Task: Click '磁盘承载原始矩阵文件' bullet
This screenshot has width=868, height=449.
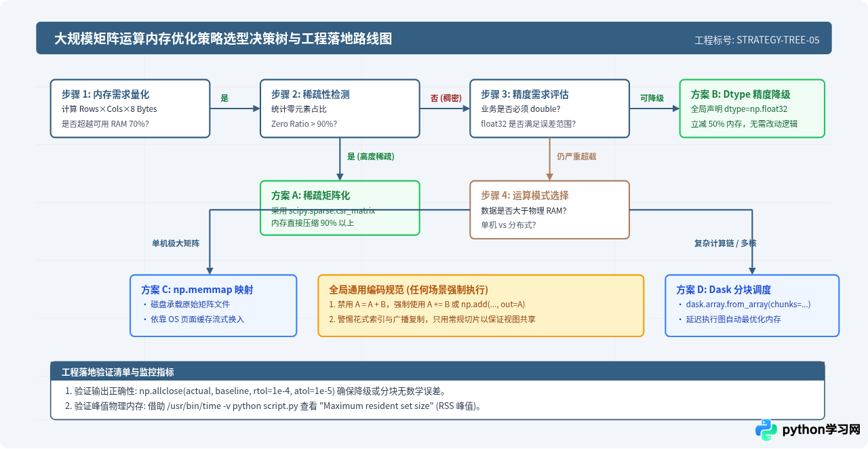Action: tap(186, 305)
